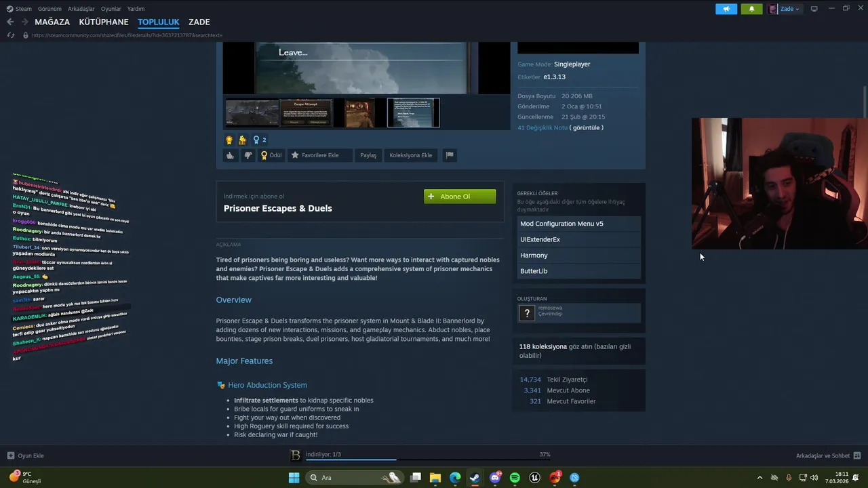Click the second golden award badge

click(242, 140)
